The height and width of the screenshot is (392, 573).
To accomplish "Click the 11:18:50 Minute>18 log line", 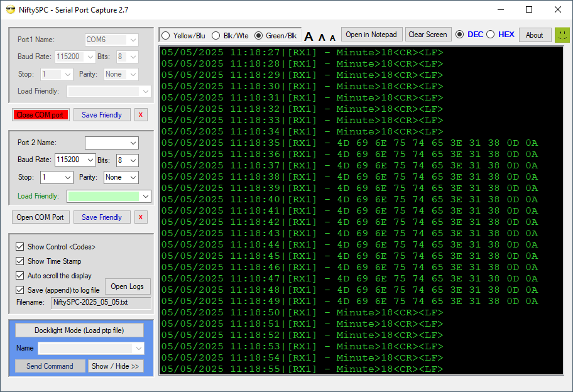I will [302, 313].
